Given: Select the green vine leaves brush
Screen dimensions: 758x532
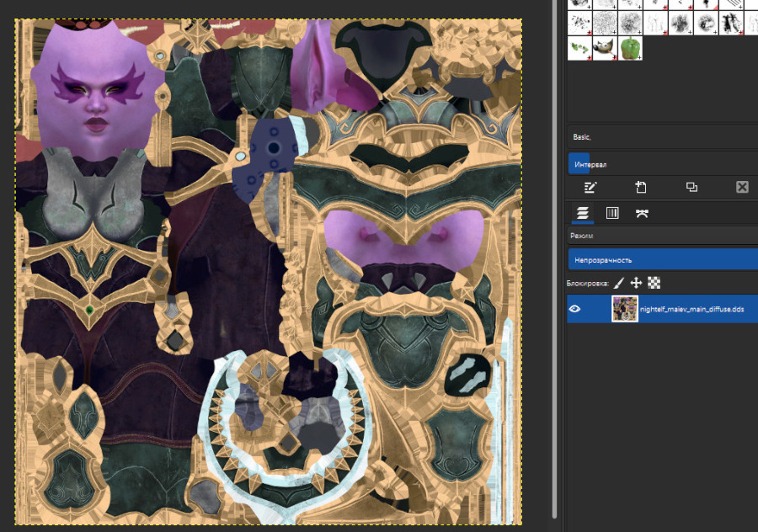Looking at the screenshot, I should click(x=579, y=48).
